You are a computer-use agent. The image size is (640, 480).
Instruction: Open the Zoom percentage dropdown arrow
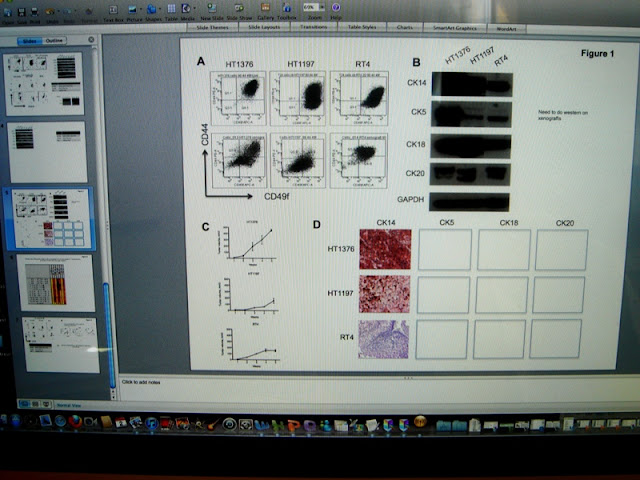click(322, 7)
